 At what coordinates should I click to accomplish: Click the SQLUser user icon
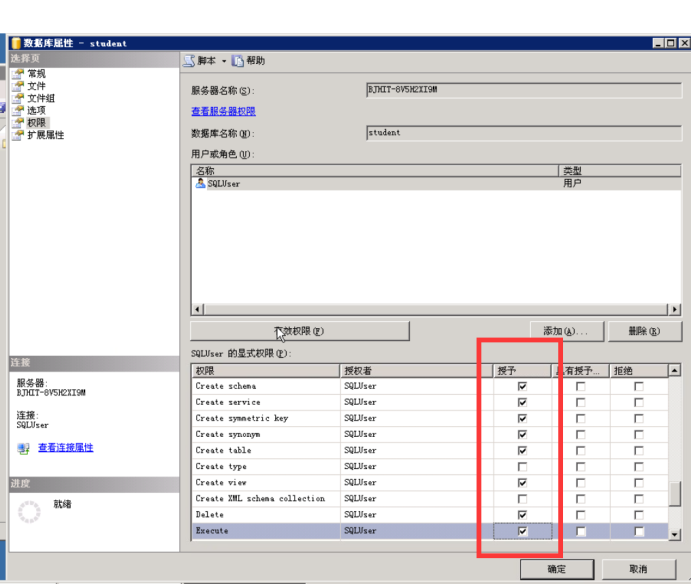click(x=200, y=183)
